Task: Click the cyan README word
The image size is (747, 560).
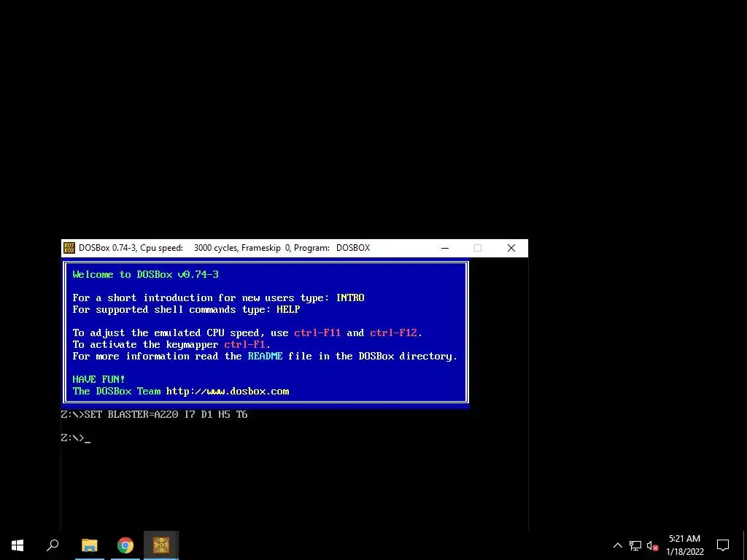Action: point(265,356)
